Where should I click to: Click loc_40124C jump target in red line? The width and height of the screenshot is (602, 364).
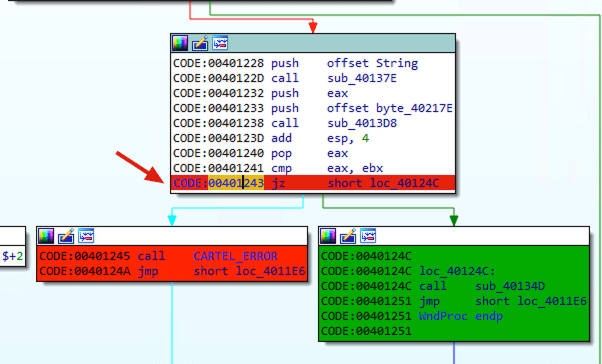coord(404,183)
